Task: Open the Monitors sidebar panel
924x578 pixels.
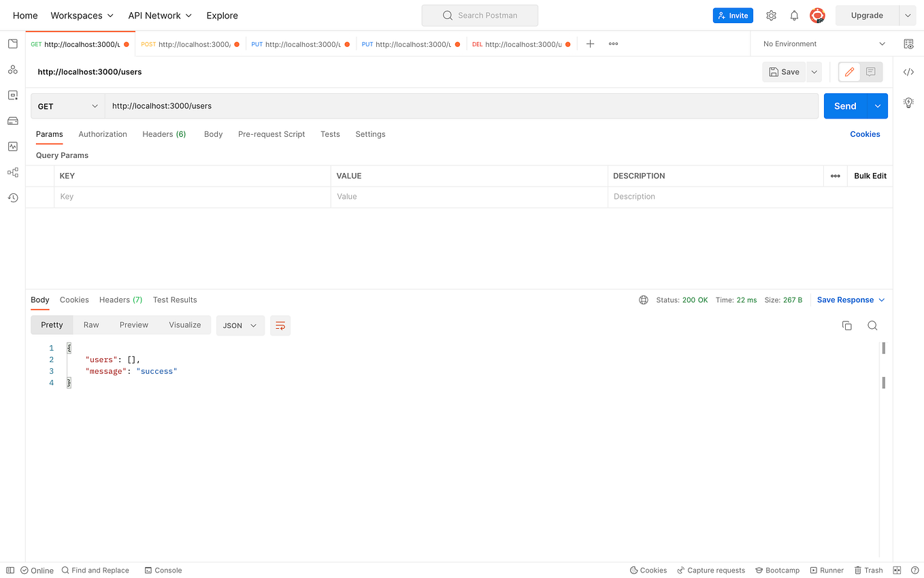Action: point(12,146)
